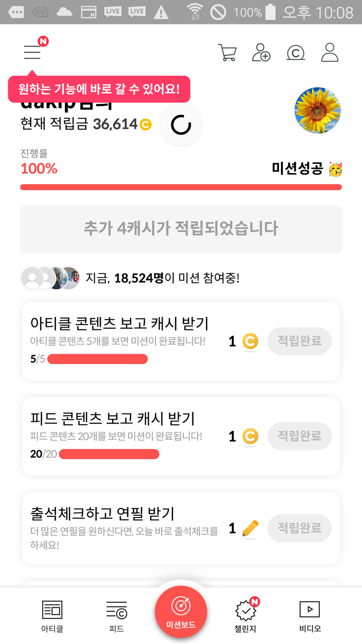
Task: Go to the 챌린지 tab
Action: 246,616
